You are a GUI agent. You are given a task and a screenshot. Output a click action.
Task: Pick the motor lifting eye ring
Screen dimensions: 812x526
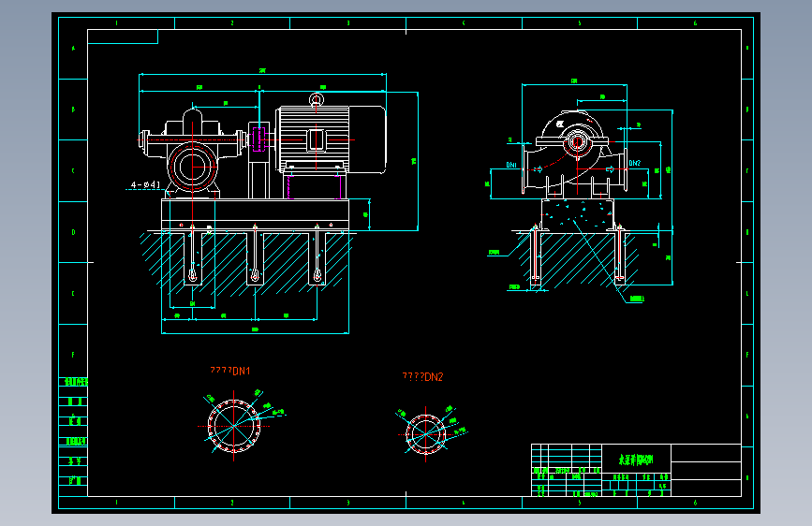coord(317,99)
